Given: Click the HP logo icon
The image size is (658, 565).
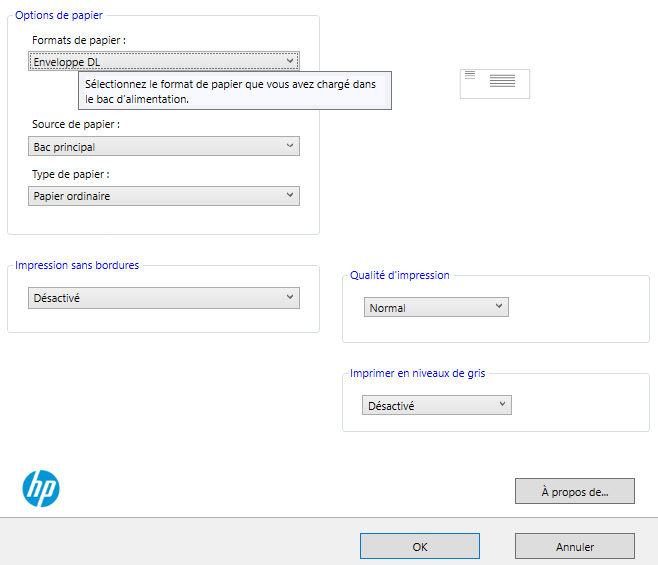Looking at the screenshot, I should (41, 489).
